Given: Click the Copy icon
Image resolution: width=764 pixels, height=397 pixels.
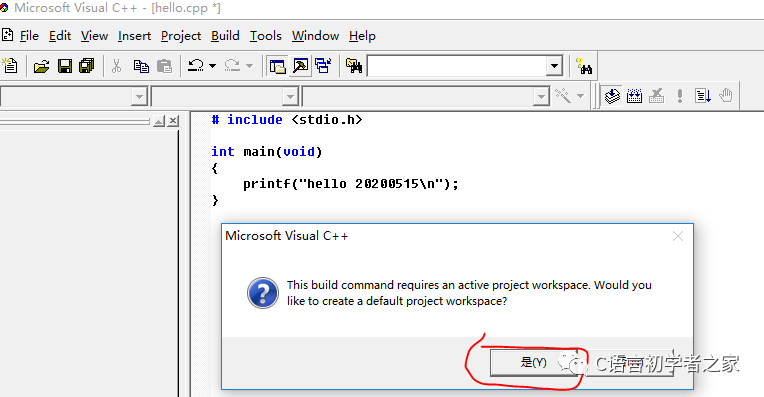Looking at the screenshot, I should [x=141, y=66].
